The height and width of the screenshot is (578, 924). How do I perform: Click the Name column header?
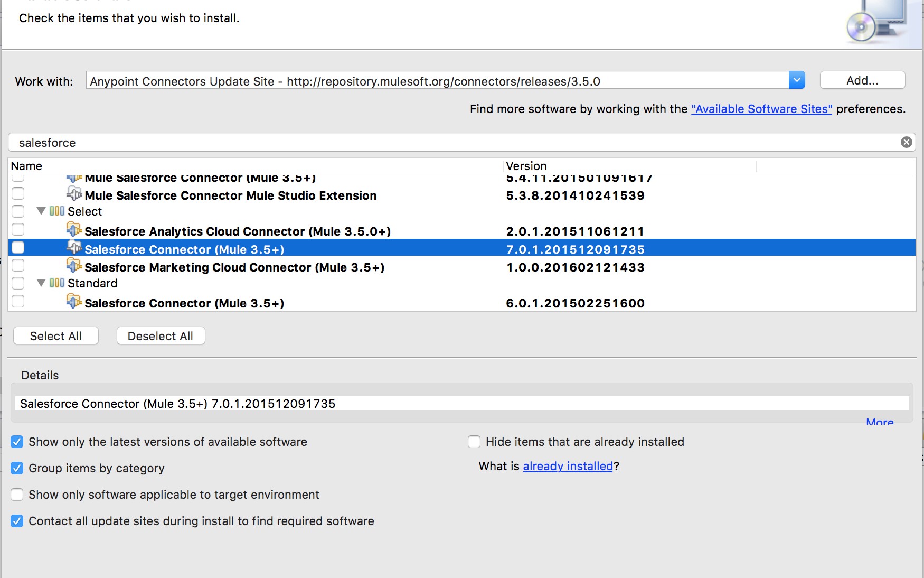click(x=26, y=166)
